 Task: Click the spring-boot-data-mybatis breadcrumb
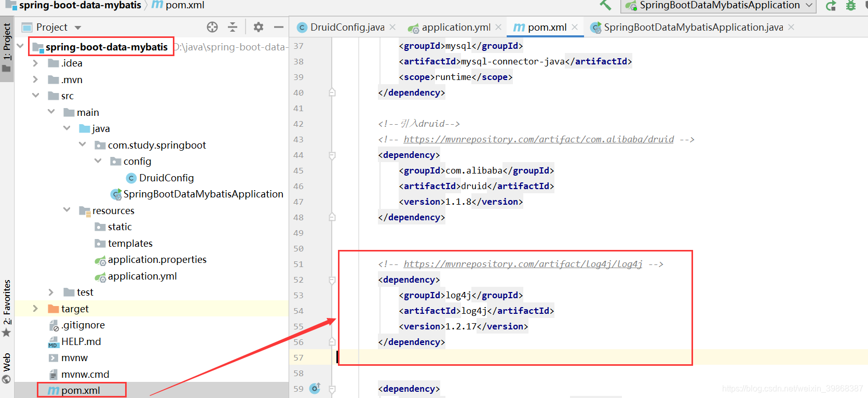80,5
